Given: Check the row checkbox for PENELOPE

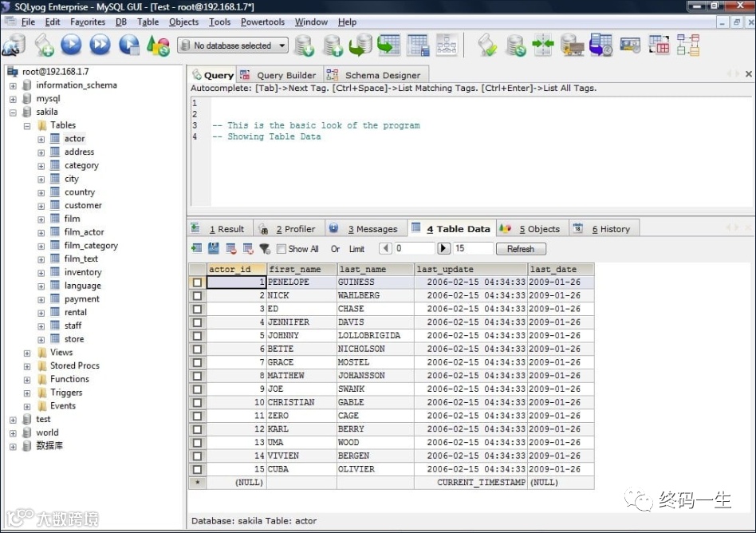Looking at the screenshot, I should [197, 282].
